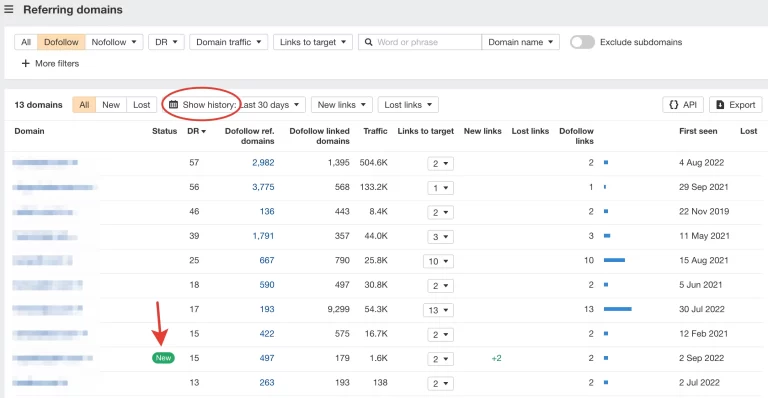
Task: Expand links to target in DR 46 row
Action: pos(440,212)
